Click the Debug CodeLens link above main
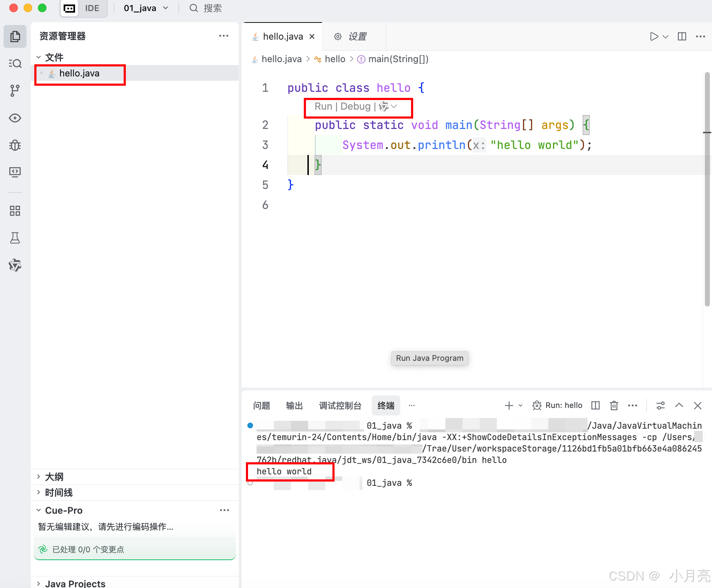This screenshot has height=588, width=712. (355, 106)
